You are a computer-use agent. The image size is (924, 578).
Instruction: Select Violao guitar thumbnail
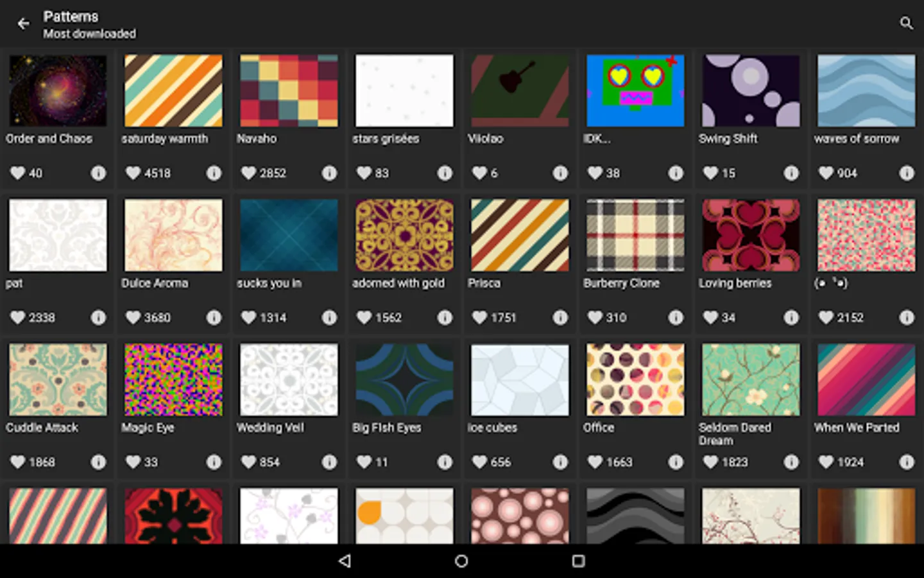[x=520, y=91]
